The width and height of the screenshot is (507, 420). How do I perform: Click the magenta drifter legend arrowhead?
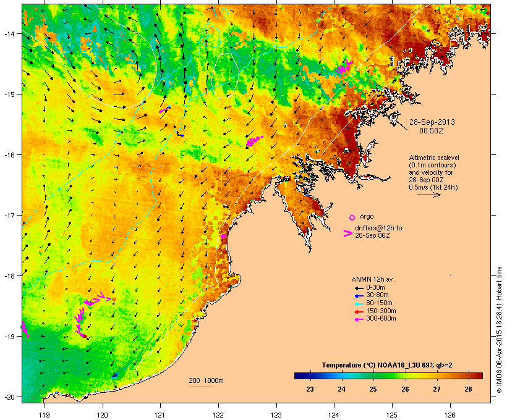tap(347, 233)
